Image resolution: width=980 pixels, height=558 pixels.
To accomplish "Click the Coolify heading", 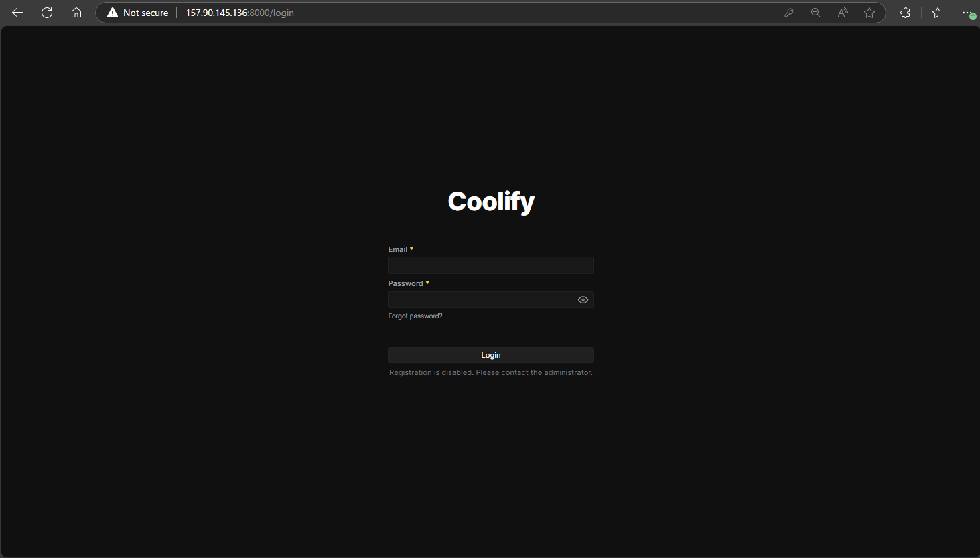I will coord(490,201).
